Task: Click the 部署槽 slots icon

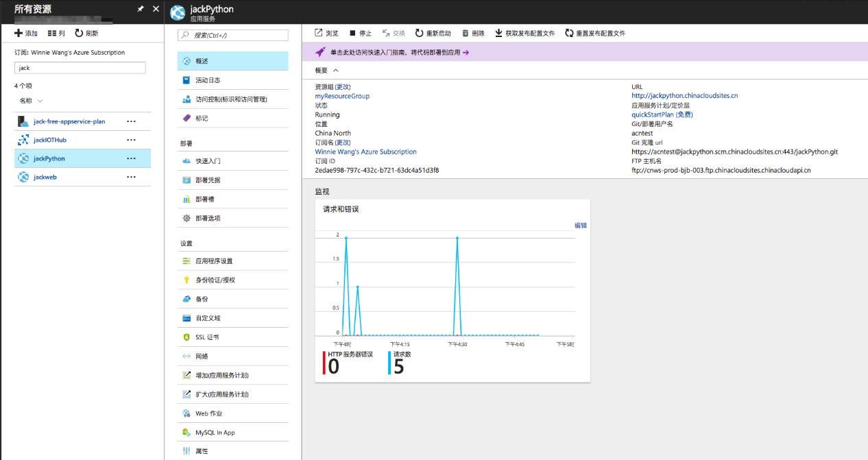Action: point(186,199)
